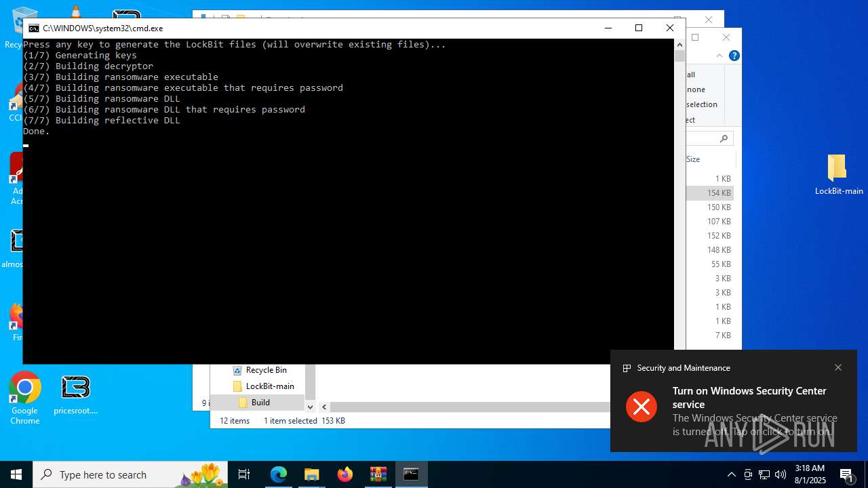The height and width of the screenshot is (488, 868).
Task: Open Action Center notifications icon
Action: pos(846,474)
